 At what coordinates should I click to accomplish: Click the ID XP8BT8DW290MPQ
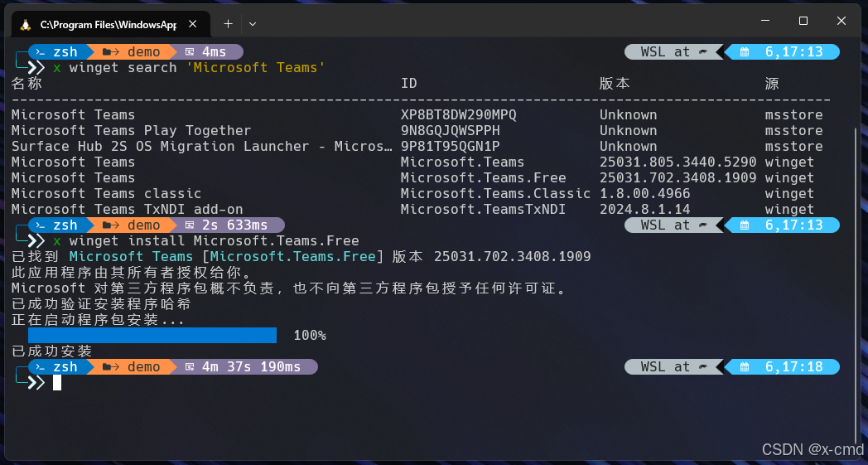pyautogui.click(x=458, y=114)
